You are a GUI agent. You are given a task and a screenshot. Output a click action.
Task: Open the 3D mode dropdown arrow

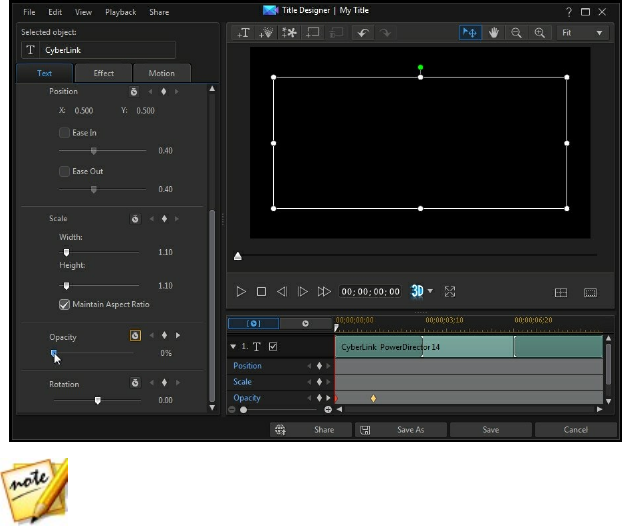click(430, 291)
